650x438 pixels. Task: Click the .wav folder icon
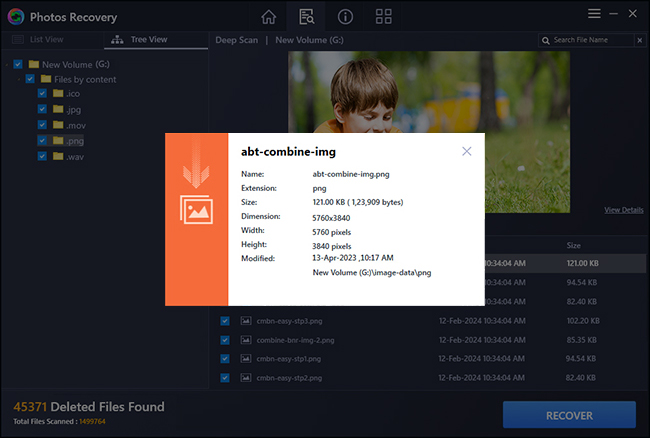coord(58,156)
